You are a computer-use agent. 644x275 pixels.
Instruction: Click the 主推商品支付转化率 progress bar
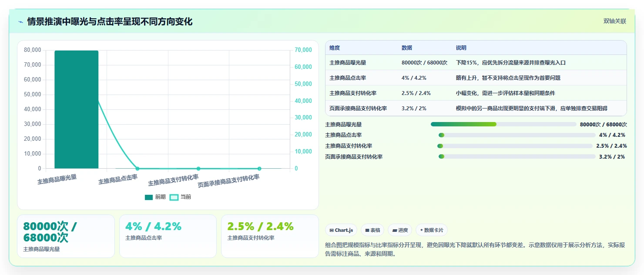tap(515, 146)
